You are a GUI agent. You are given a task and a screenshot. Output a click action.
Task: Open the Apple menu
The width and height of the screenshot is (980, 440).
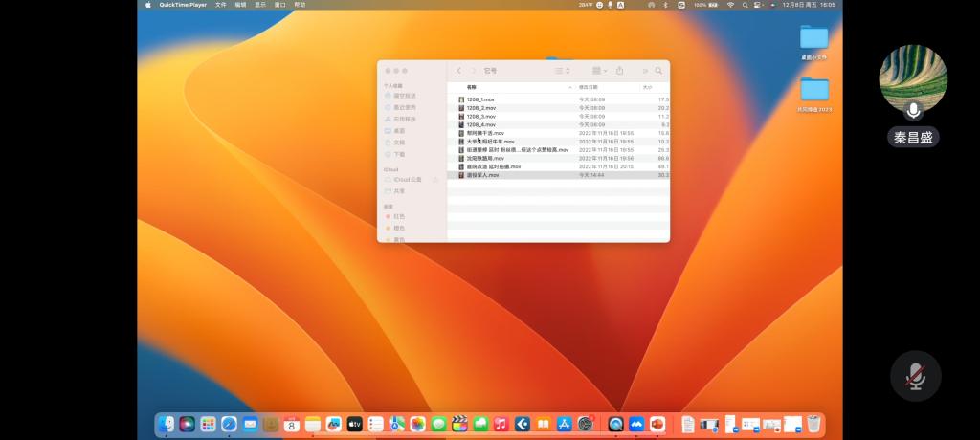148,5
